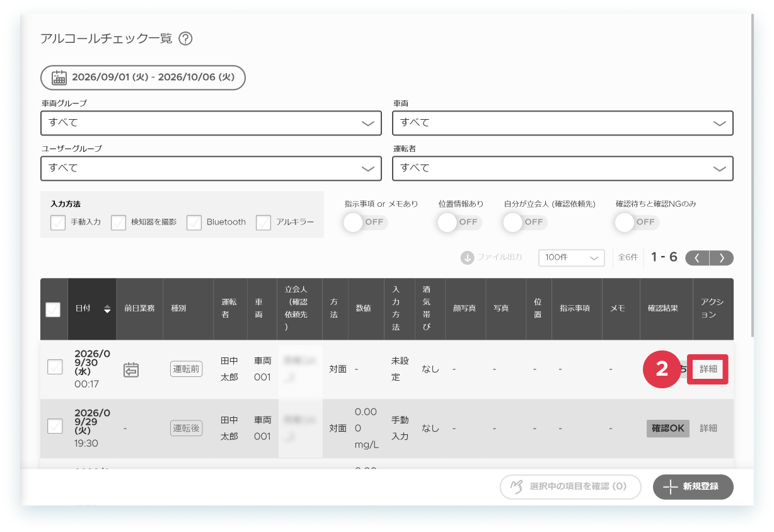Toggle 位置情報あり switch on
774x532 pixels.
tap(459, 222)
